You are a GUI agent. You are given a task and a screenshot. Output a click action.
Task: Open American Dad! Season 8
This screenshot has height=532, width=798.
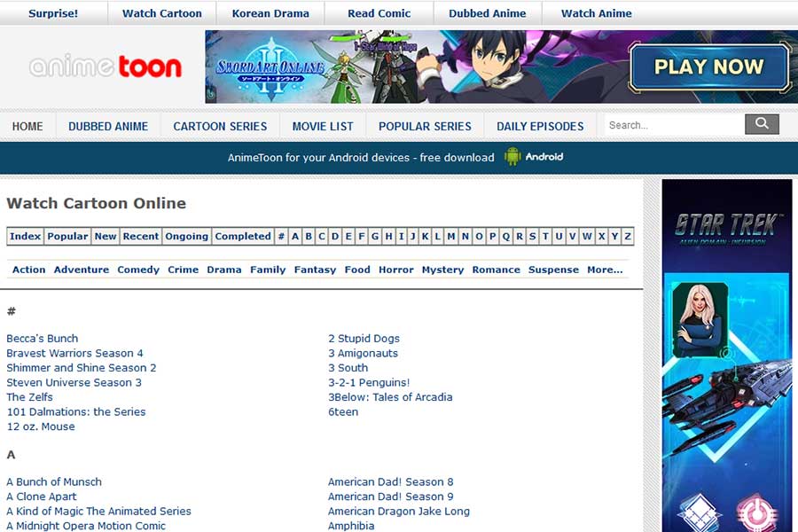pos(390,482)
